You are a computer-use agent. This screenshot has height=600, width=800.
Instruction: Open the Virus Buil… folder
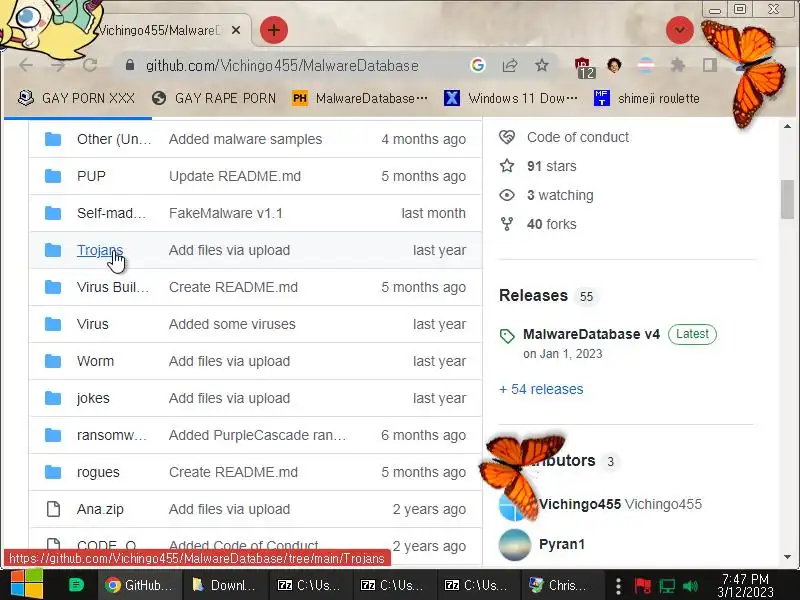113,287
